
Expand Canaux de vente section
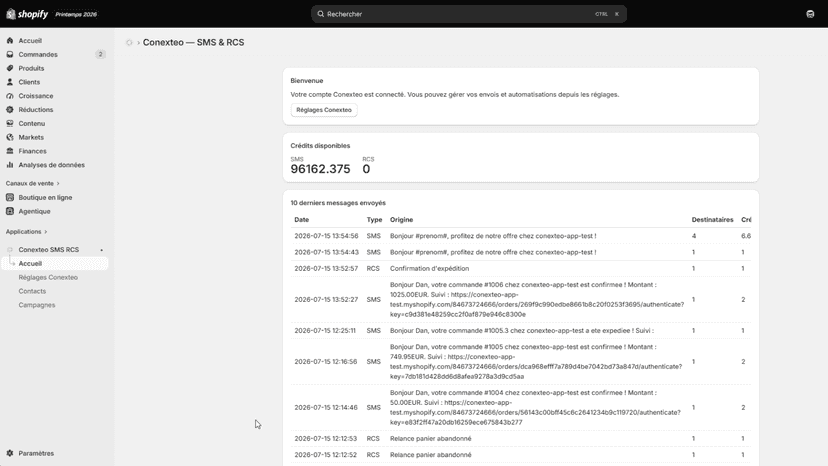[x=32, y=183]
